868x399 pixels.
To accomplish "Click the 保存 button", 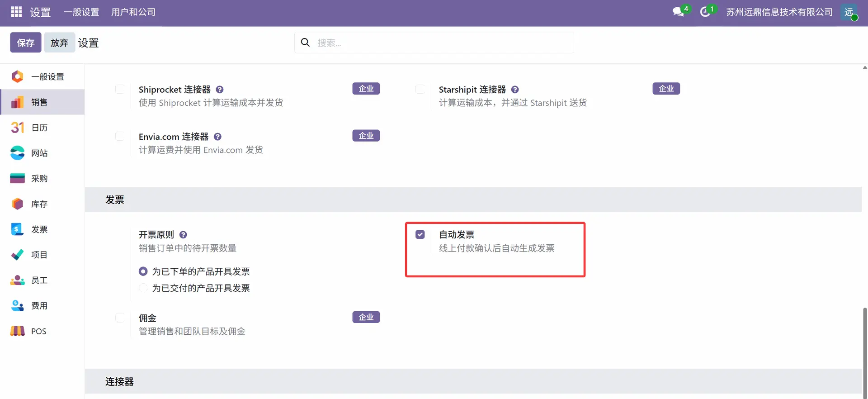I will click(x=26, y=43).
